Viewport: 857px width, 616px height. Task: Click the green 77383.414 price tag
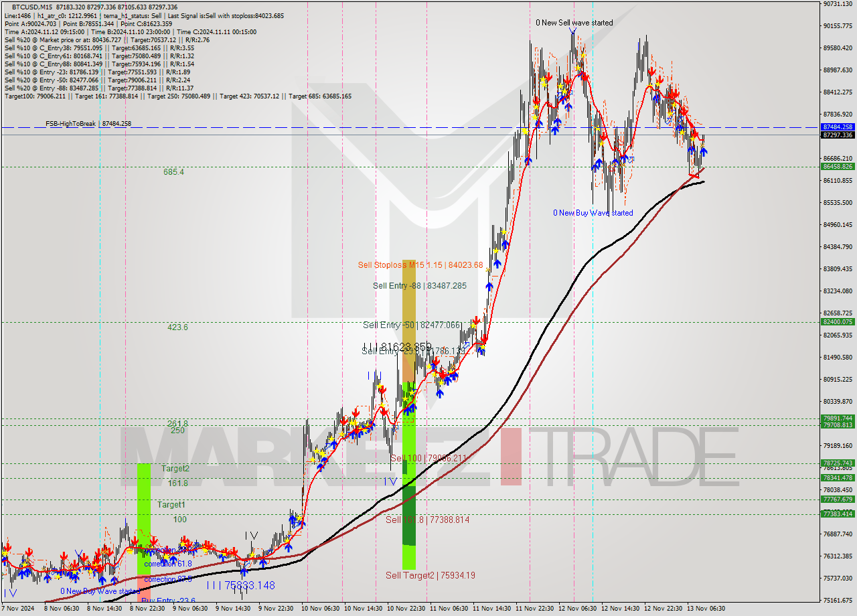(x=838, y=514)
